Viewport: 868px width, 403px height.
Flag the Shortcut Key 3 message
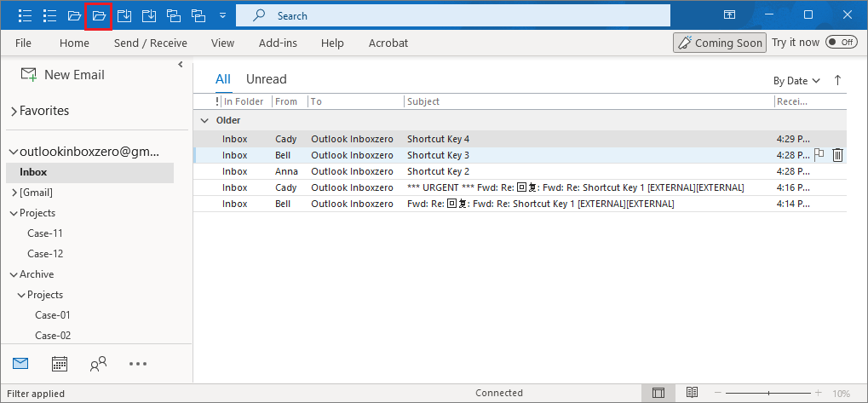point(819,155)
